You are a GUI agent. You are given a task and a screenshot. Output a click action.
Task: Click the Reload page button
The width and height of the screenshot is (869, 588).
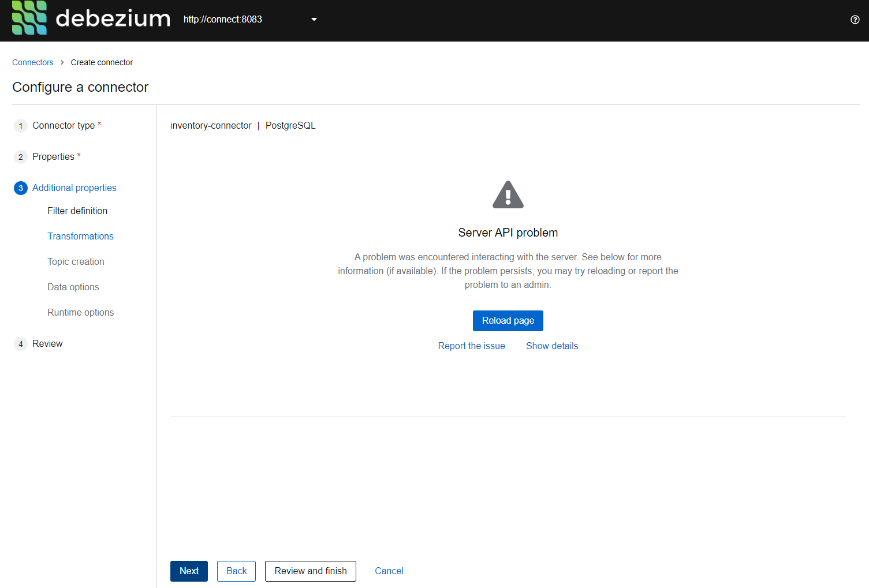pos(508,320)
